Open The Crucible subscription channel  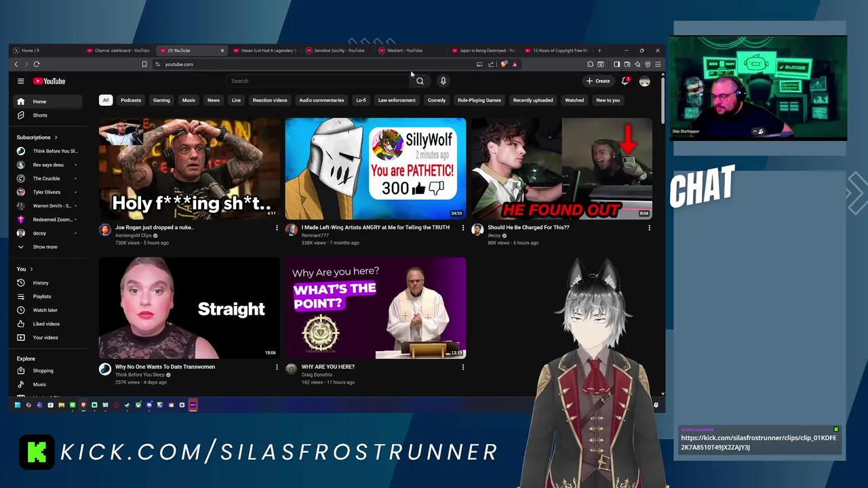coord(47,179)
